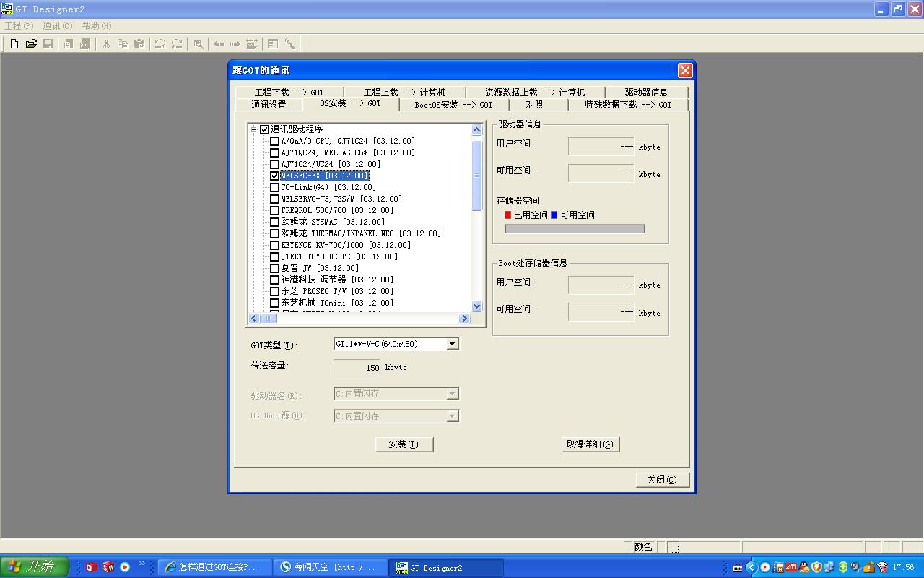Open the 驱动器信息 tab
The width and height of the screenshot is (924, 578).
pyautogui.click(x=646, y=92)
